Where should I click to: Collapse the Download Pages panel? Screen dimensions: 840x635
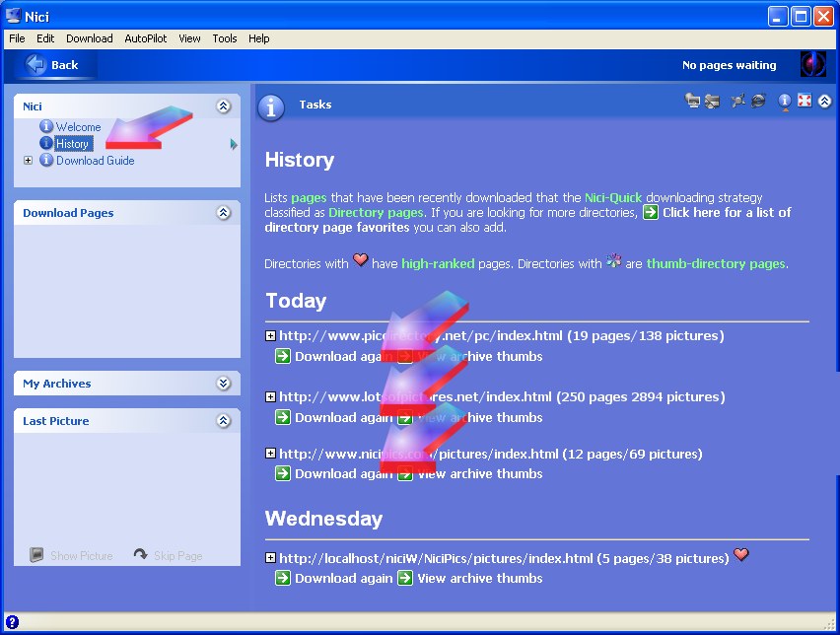coord(224,213)
